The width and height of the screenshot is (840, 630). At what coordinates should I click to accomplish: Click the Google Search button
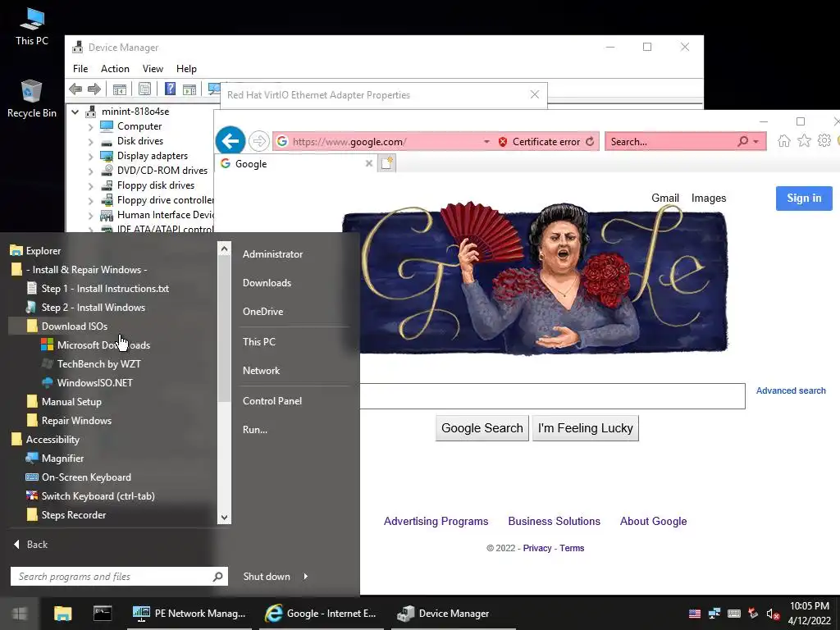click(x=482, y=428)
